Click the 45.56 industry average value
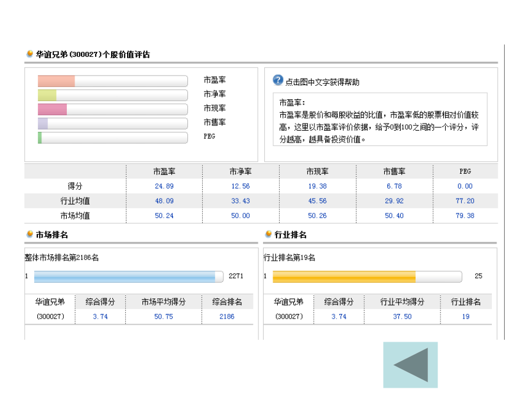 pyautogui.click(x=317, y=201)
